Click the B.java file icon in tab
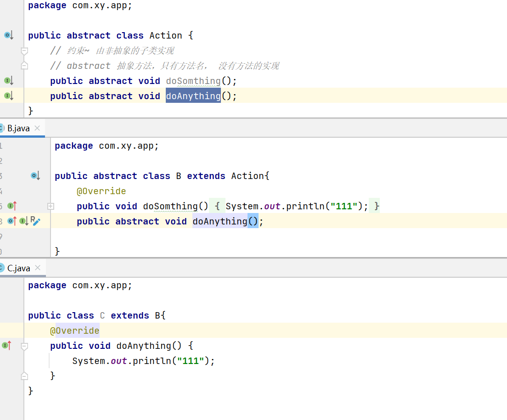 pos(2,128)
